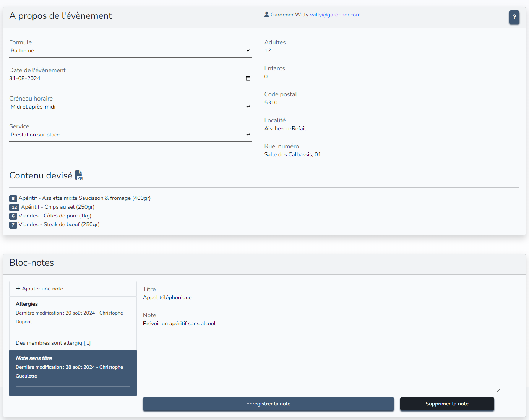
Task: Open the Service dropdown
Action: pyautogui.click(x=130, y=135)
